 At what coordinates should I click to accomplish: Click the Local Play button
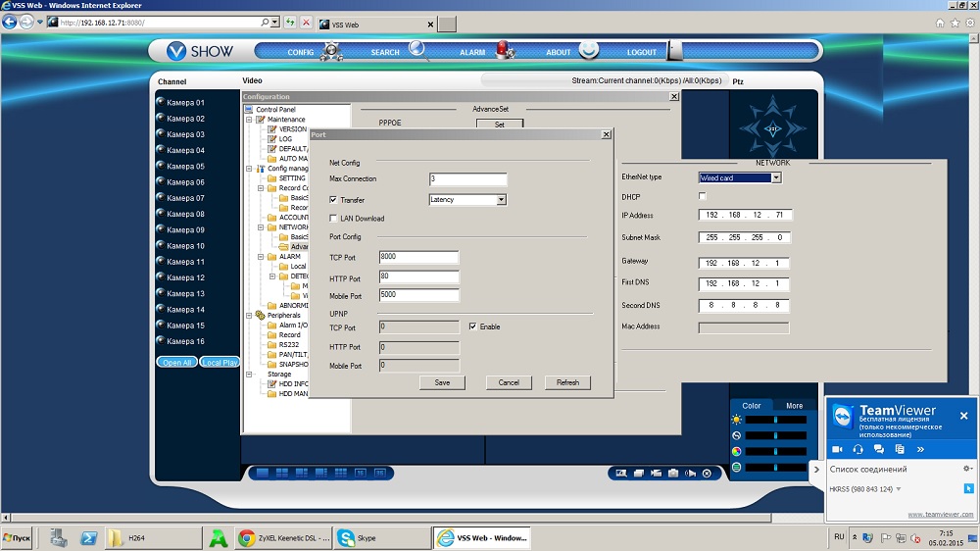click(x=220, y=362)
